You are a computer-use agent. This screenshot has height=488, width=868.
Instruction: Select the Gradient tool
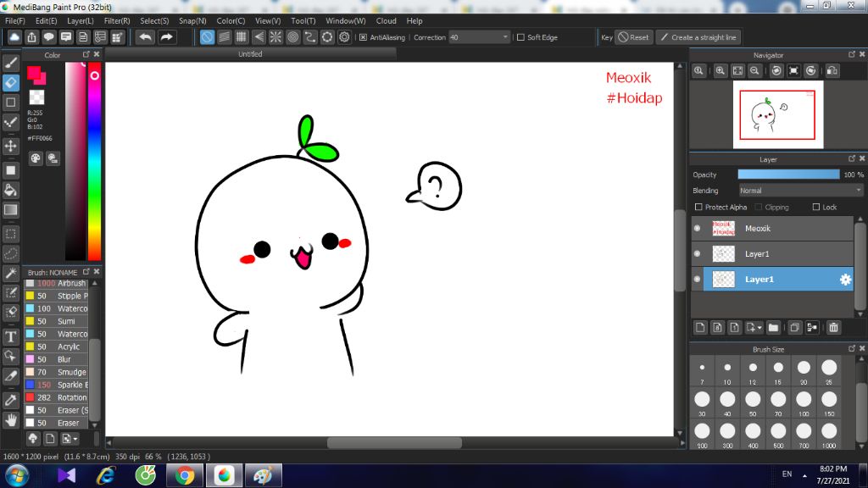10,210
